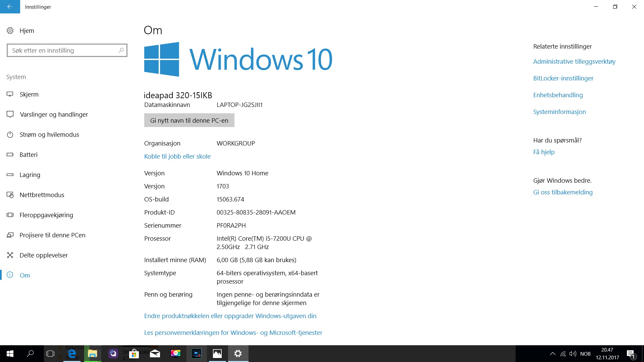Open Task View on taskbar
The image size is (644, 362).
pos(50,354)
